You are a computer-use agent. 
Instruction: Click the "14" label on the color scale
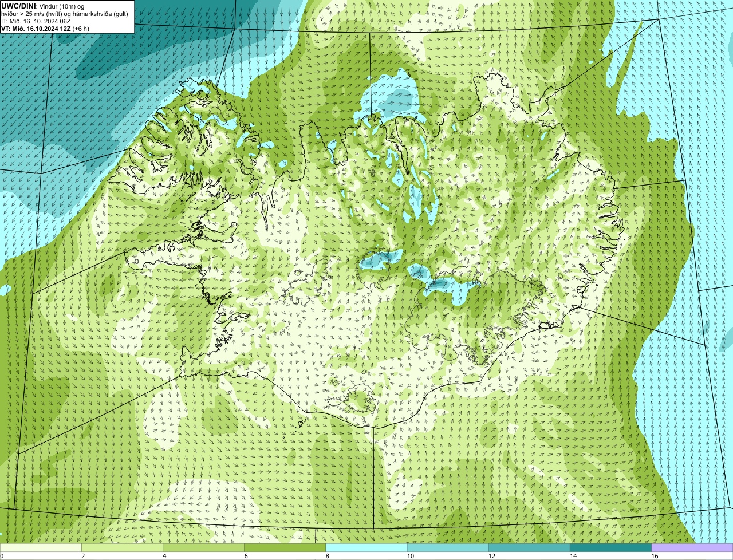tap(573, 556)
